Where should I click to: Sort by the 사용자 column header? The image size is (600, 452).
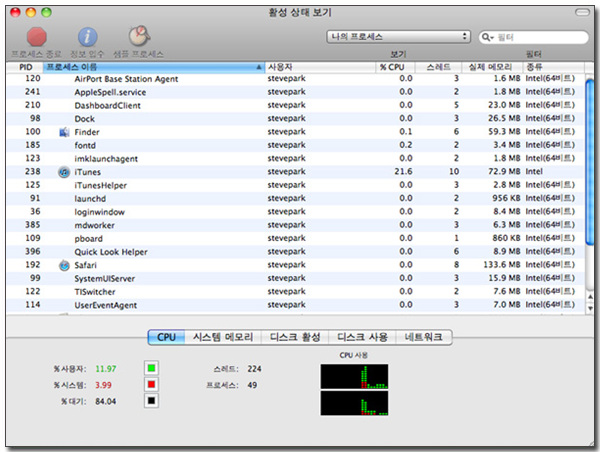point(320,67)
